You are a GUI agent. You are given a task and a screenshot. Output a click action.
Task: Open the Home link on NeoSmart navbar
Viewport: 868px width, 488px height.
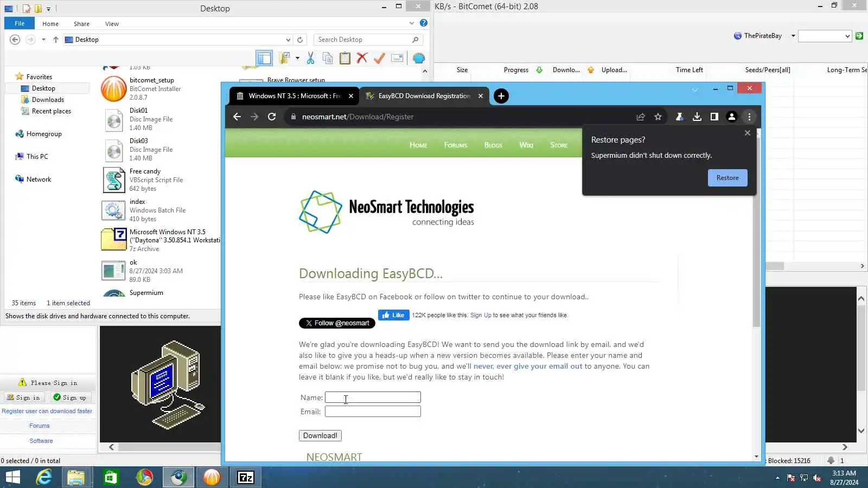point(418,145)
